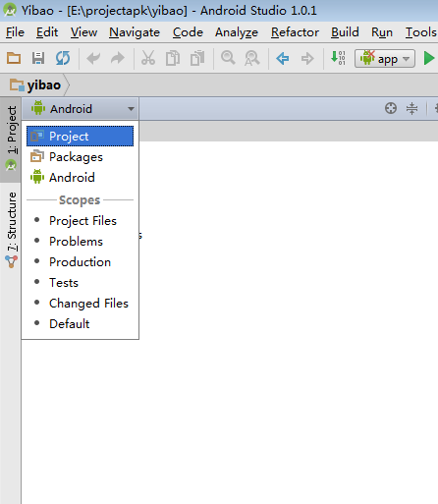Select Packages view in dropdown list
Screen dimensions: 438x504
[81, 157]
